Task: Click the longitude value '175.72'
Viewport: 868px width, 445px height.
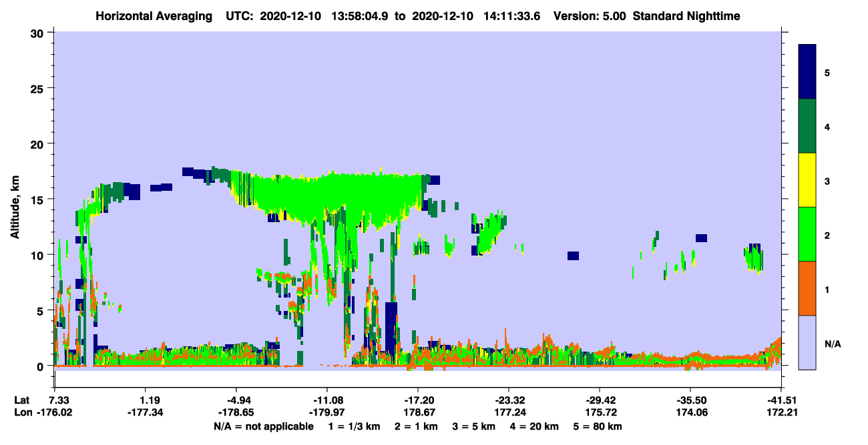Action: [x=600, y=412]
